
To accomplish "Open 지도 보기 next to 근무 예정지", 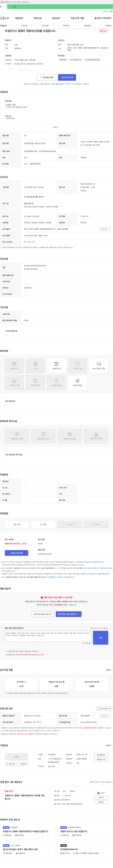I will (x=105, y=229).
